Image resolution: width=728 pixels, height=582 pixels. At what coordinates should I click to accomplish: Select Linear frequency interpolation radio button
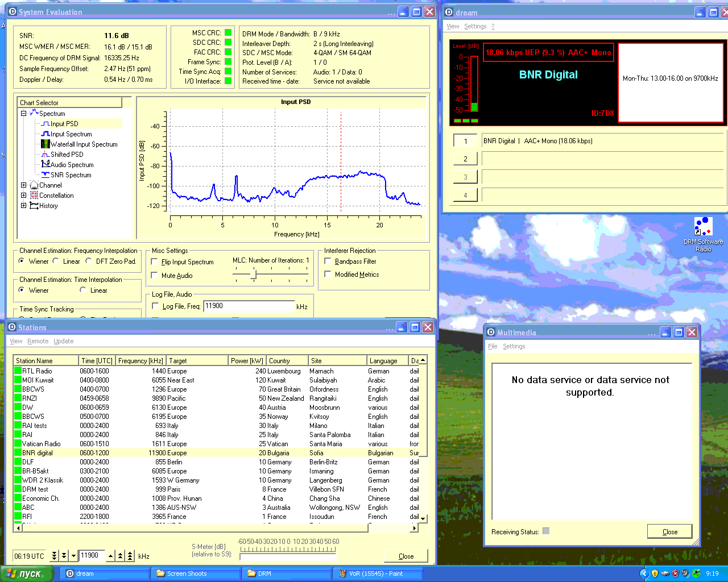[x=56, y=261]
